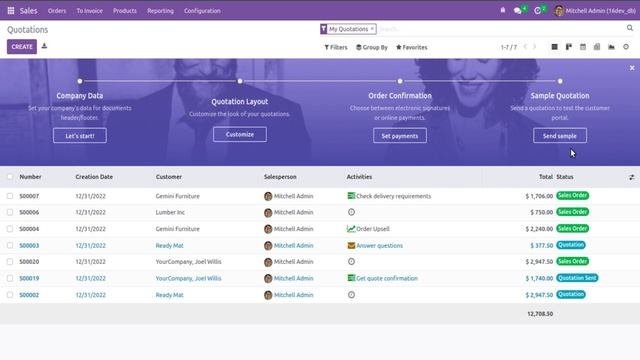Click Quotation Sent status badge for S00019
This screenshot has height=360, width=640.
[x=577, y=278]
